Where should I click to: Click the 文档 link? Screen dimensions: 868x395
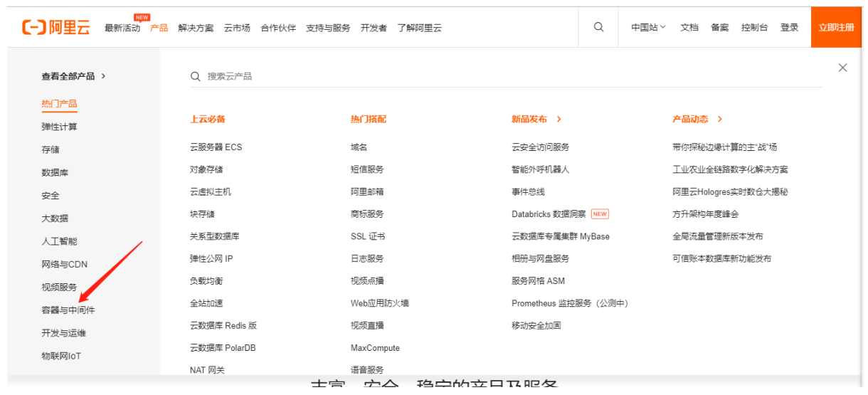pos(689,28)
